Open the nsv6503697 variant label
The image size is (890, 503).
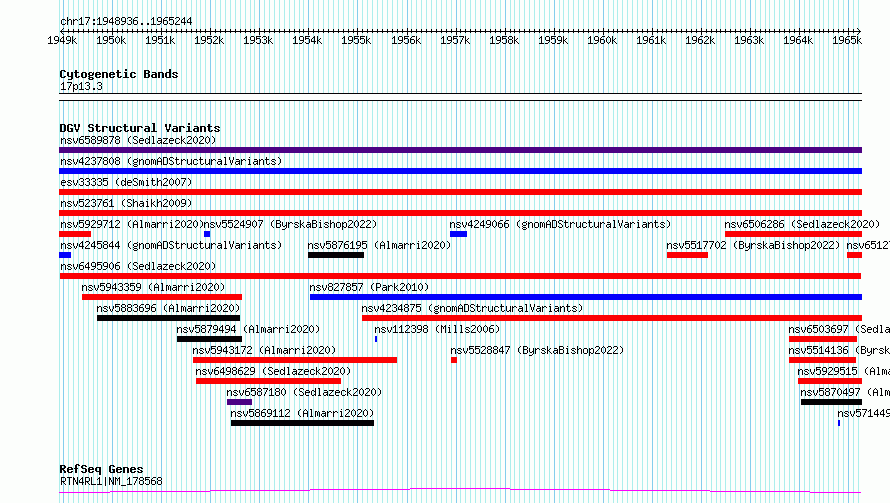(x=839, y=329)
